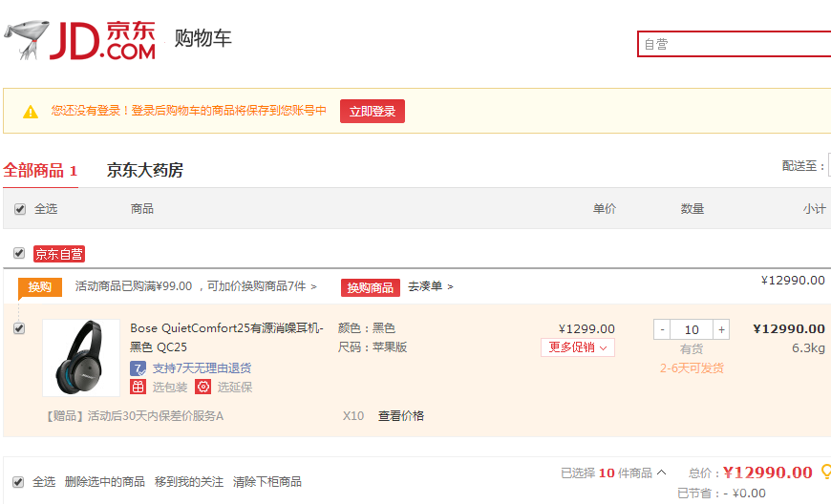831x504 pixels.
Task: Expand the 更多促销 promotions dropdown
Action: (x=578, y=347)
